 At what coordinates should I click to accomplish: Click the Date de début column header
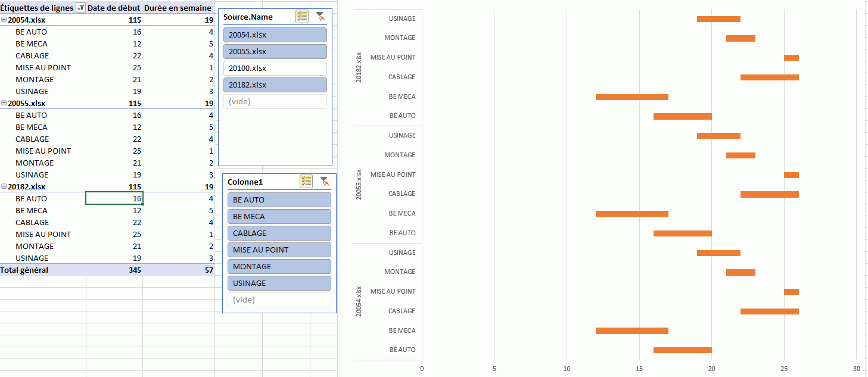114,8
